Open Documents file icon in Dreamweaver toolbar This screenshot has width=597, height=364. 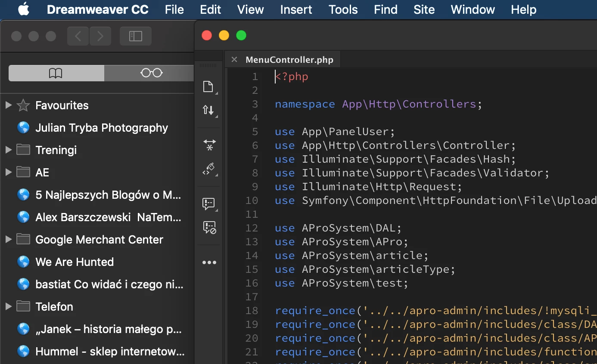click(x=209, y=86)
